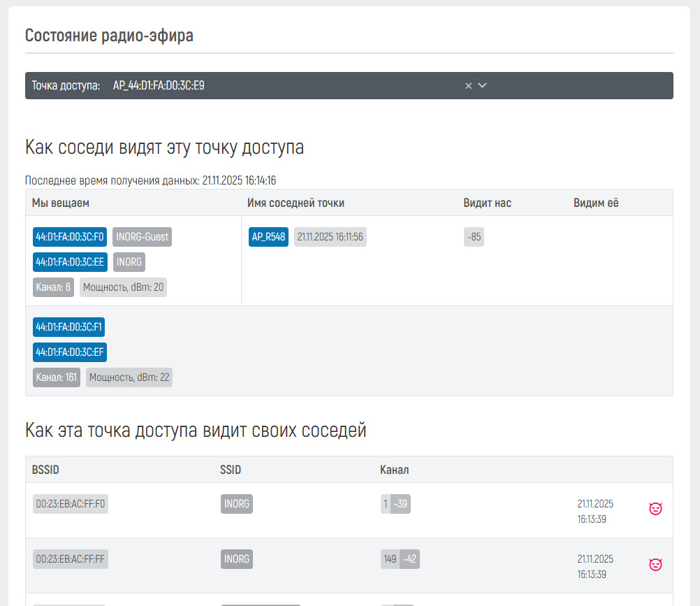Click the channel 1 signal -39 badge
The height and width of the screenshot is (606, 700).
click(395, 504)
